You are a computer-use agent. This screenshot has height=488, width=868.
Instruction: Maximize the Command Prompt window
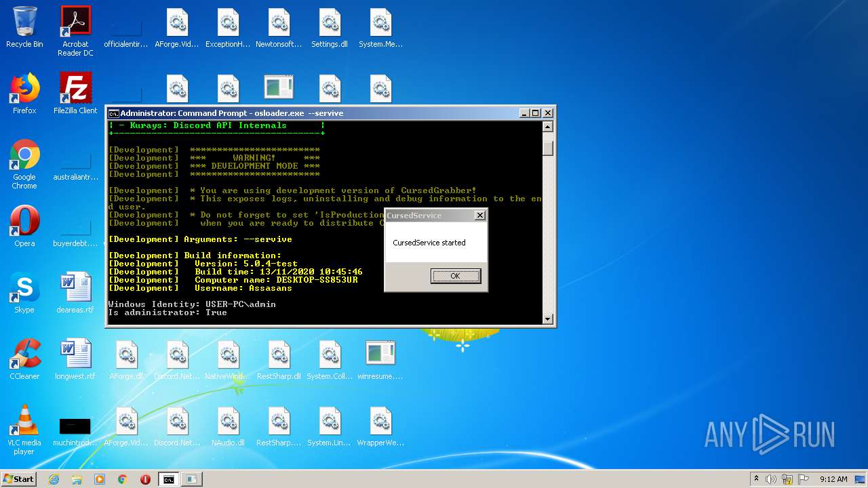pos(536,113)
